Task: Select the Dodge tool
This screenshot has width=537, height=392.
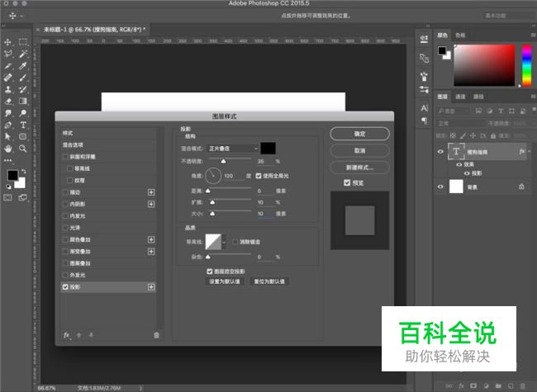Action: (23, 113)
